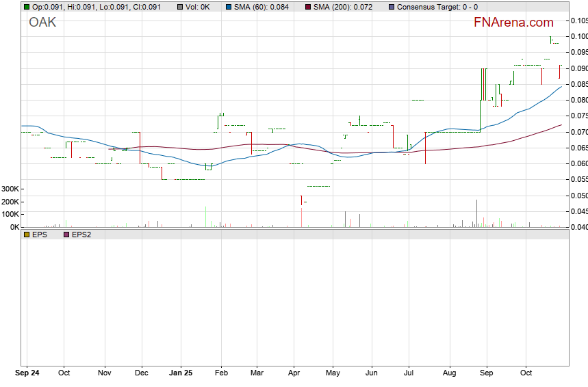
Task: Click the Jul label on date axis
Action: coord(409,373)
